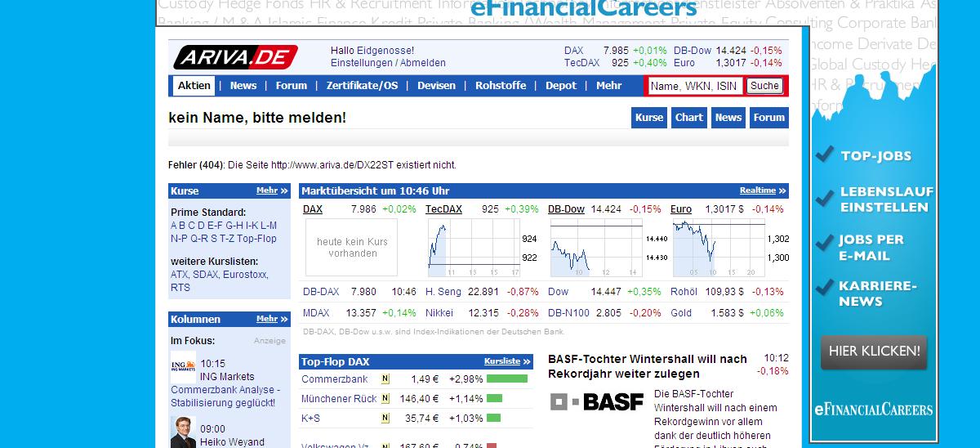This screenshot has width=980, height=448.
Task: Click the Name, WKN, ISIN search field
Action: click(695, 86)
